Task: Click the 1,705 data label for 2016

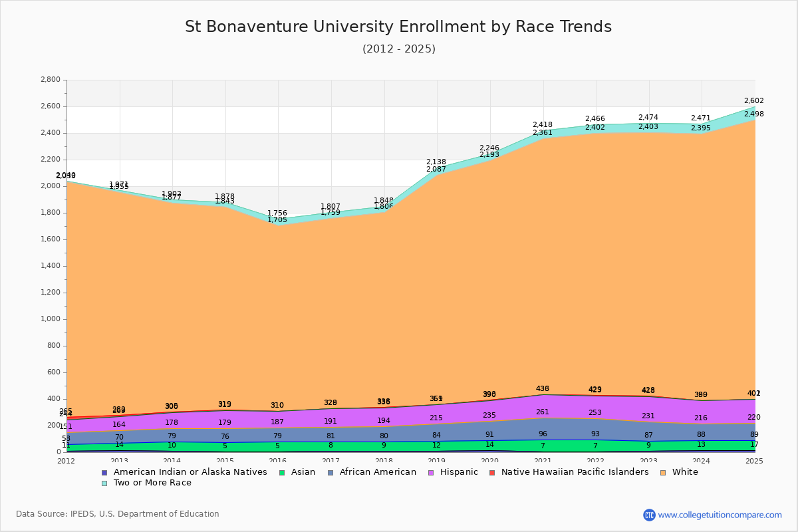Action: pos(277,220)
